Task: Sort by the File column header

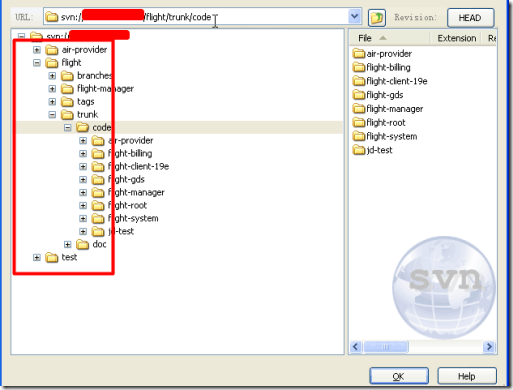Action: [x=390, y=38]
